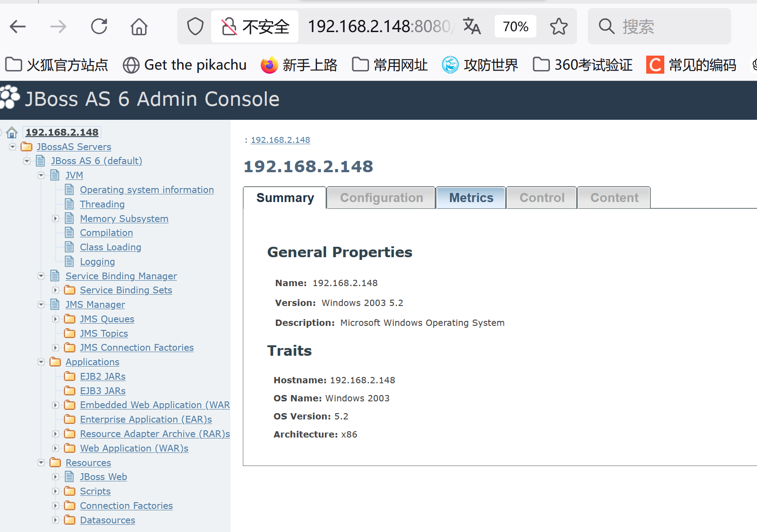Viewport: 757px width, 532px height.
Task: Open JBossAS Servers link
Action: click(x=74, y=147)
